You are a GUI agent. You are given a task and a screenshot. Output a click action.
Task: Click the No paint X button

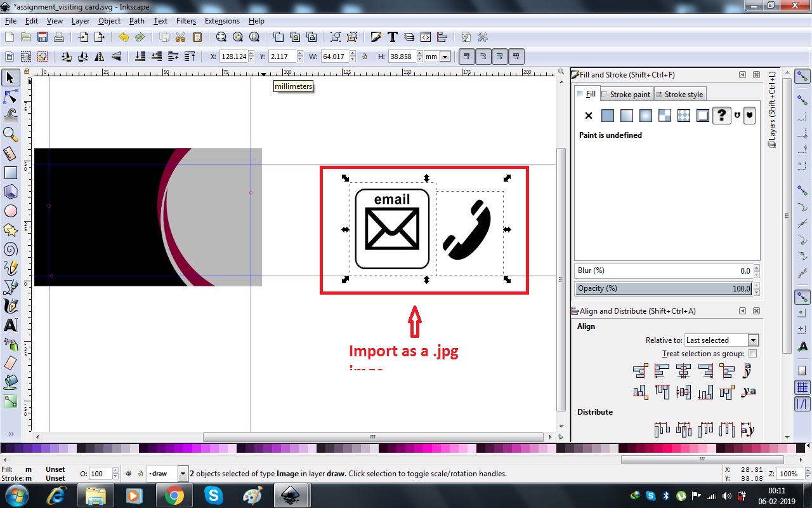click(589, 116)
